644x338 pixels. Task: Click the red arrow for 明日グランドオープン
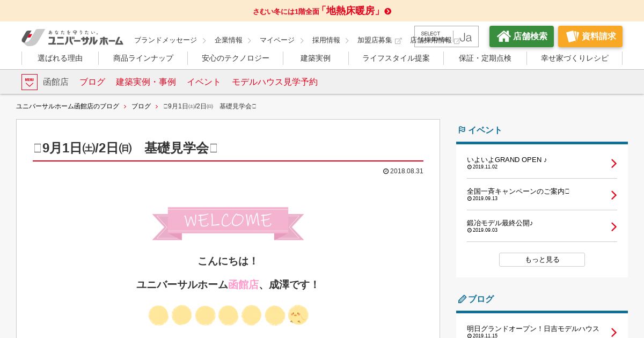click(614, 333)
